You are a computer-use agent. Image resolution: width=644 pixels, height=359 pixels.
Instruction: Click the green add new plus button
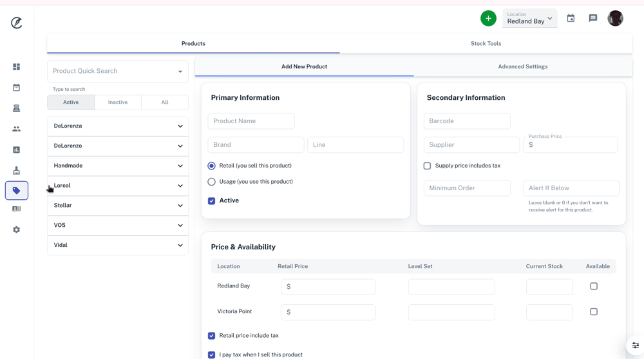pyautogui.click(x=488, y=19)
